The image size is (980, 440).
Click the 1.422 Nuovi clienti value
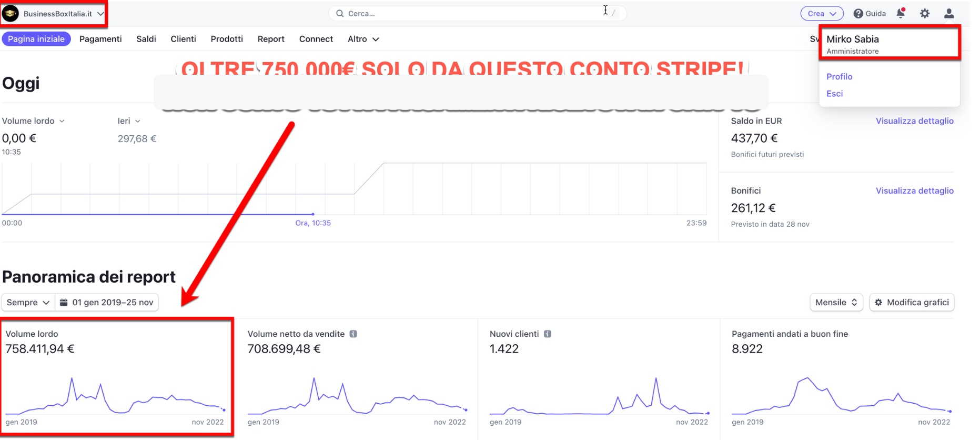504,348
